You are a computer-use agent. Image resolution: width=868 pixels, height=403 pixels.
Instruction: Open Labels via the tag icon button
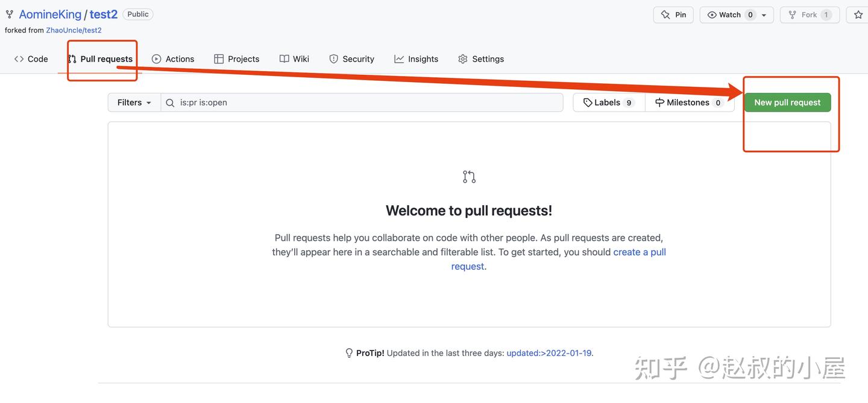tap(608, 103)
